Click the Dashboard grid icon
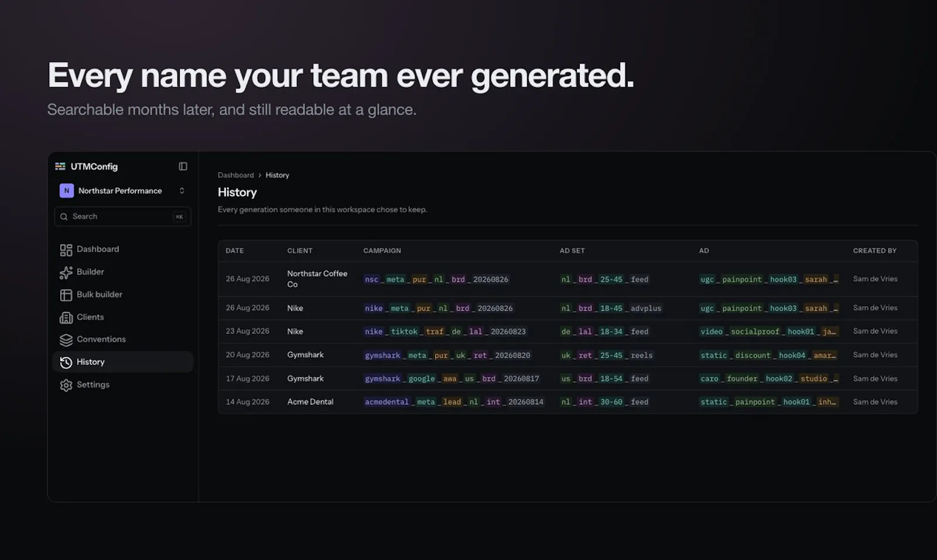Viewport: 937px width, 560px height. tap(66, 250)
